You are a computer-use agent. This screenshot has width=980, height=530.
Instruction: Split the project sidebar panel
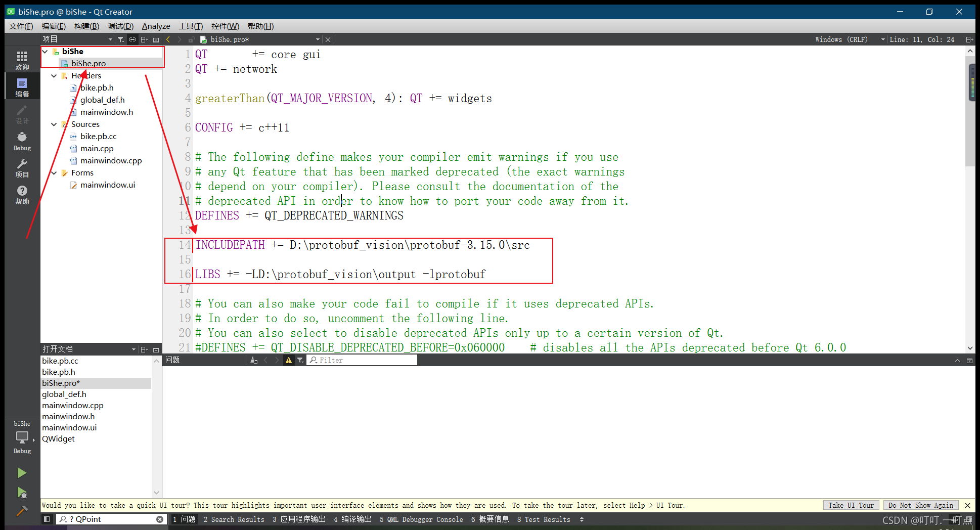[x=145, y=39]
